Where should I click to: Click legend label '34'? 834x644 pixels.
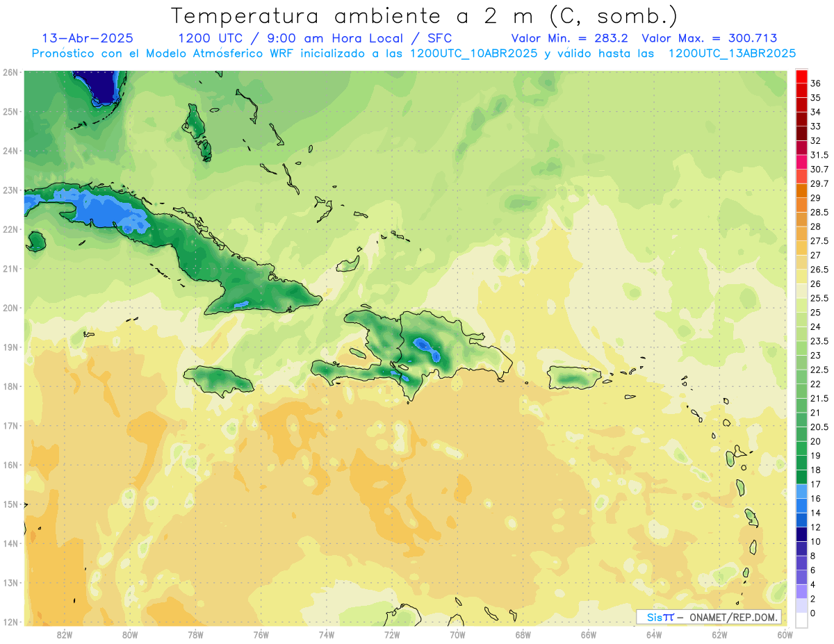tap(816, 112)
